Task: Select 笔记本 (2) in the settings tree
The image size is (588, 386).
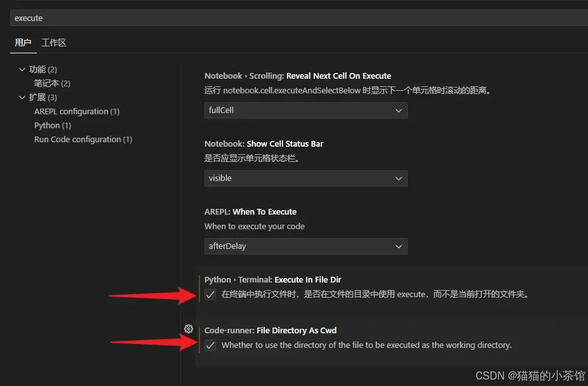Action: coord(52,83)
